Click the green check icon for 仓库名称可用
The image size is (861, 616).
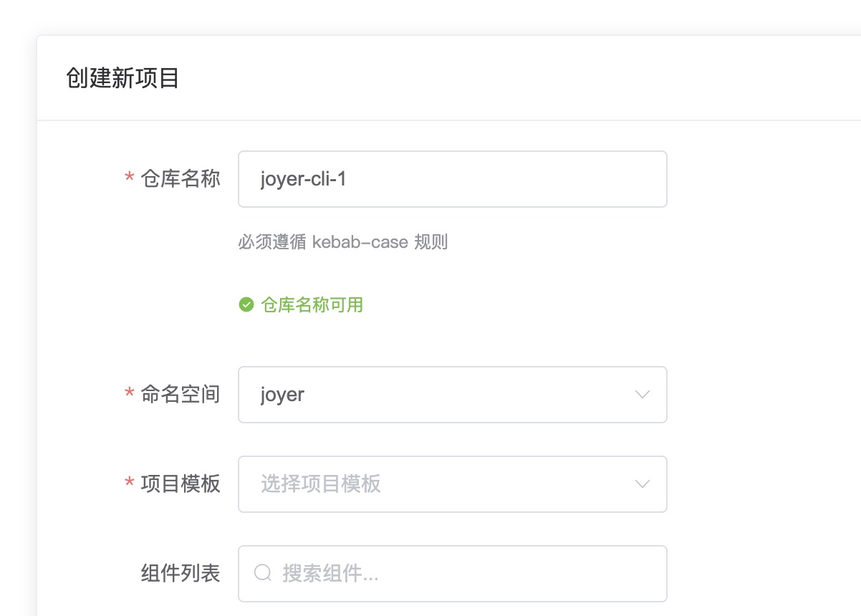(x=246, y=305)
